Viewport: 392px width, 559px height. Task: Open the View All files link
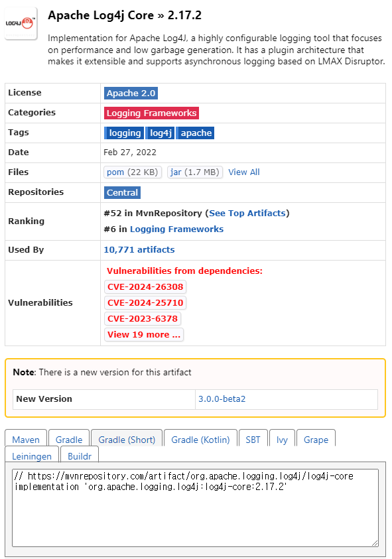point(244,172)
